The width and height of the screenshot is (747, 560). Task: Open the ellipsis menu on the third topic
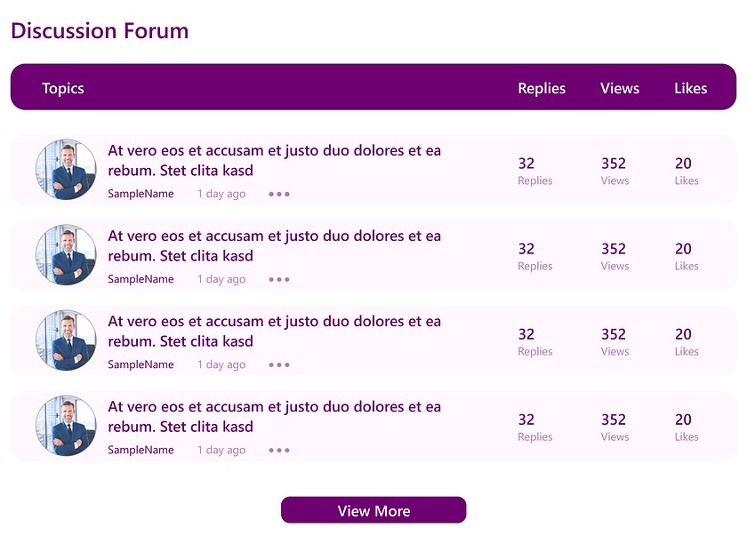coord(278,364)
